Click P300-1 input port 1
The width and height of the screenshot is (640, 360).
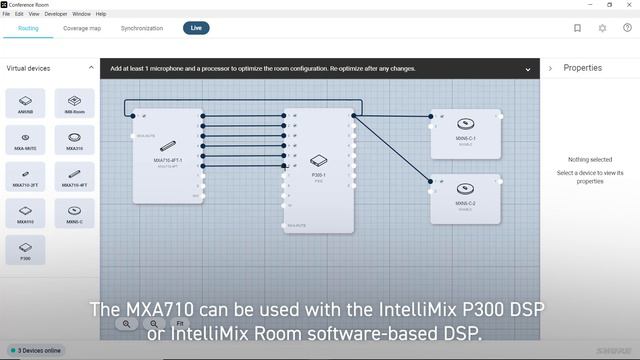[x=284, y=116]
